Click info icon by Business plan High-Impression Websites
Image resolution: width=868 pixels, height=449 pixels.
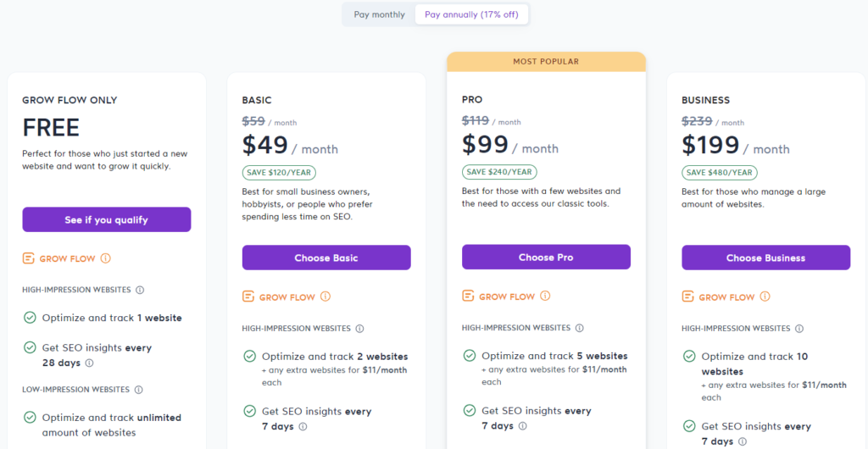pyautogui.click(x=799, y=329)
